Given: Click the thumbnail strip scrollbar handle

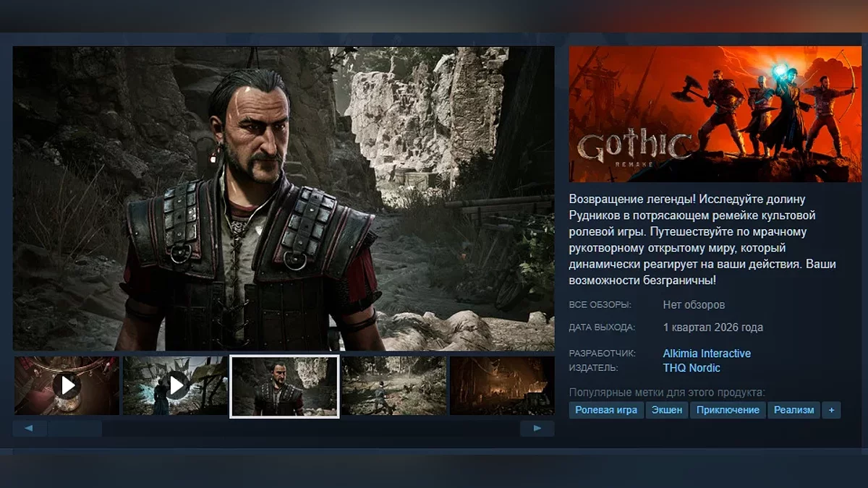Looking at the screenshot, I should [75, 428].
